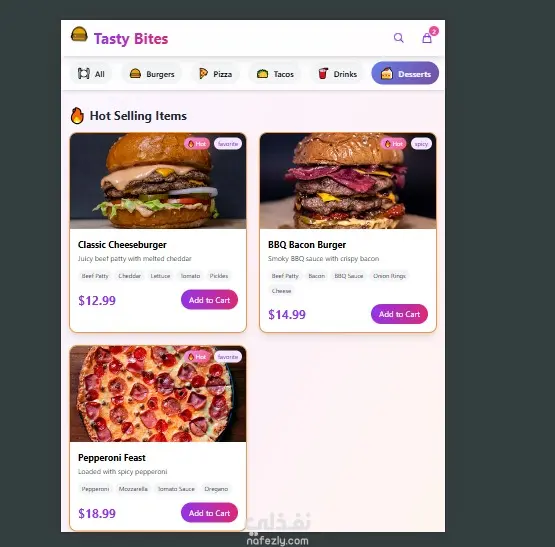Click the flame icon beside Hot Selling Items
This screenshot has height=547, width=555.
click(77, 115)
